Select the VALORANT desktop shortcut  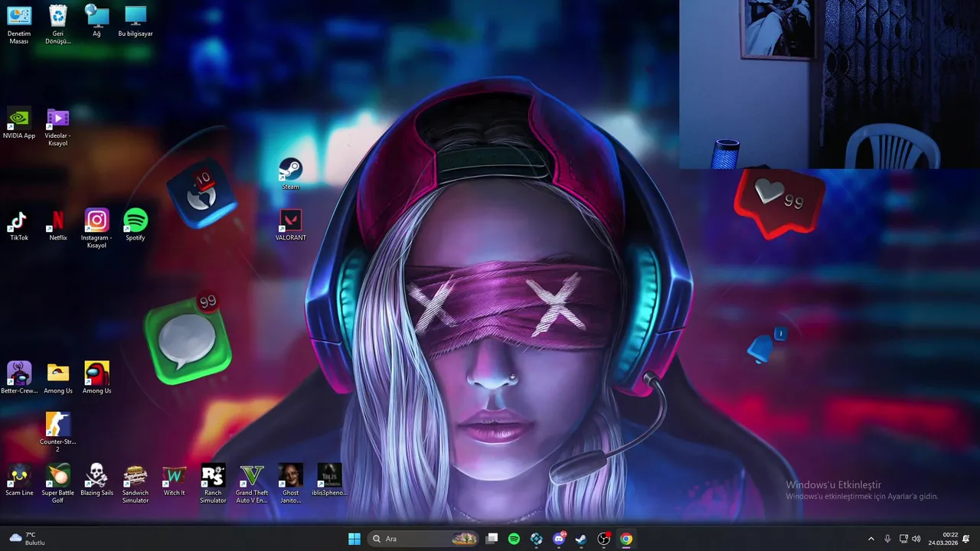(x=290, y=225)
